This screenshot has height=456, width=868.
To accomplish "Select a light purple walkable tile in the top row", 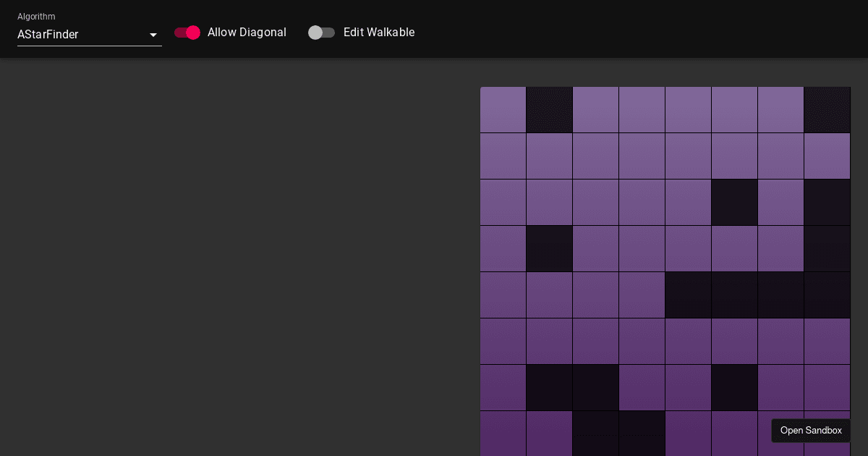I will click(642, 110).
